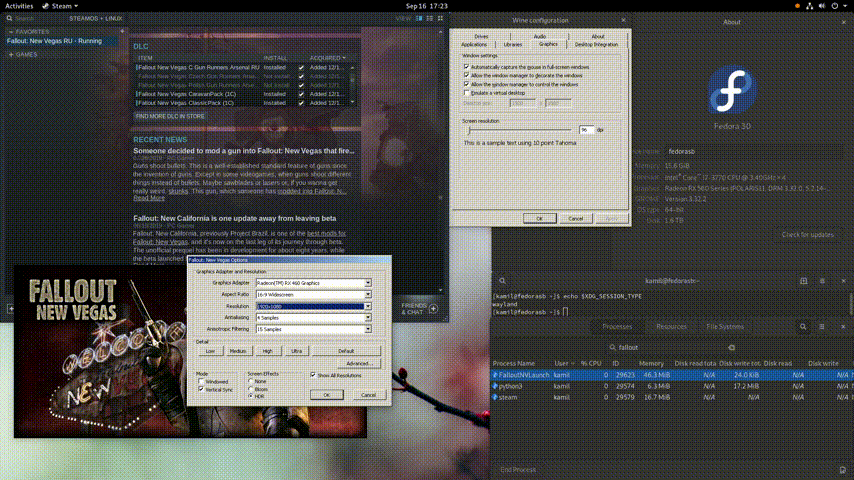854x480 pixels.
Task: Open power icon in top bar
Action: click(x=834, y=6)
